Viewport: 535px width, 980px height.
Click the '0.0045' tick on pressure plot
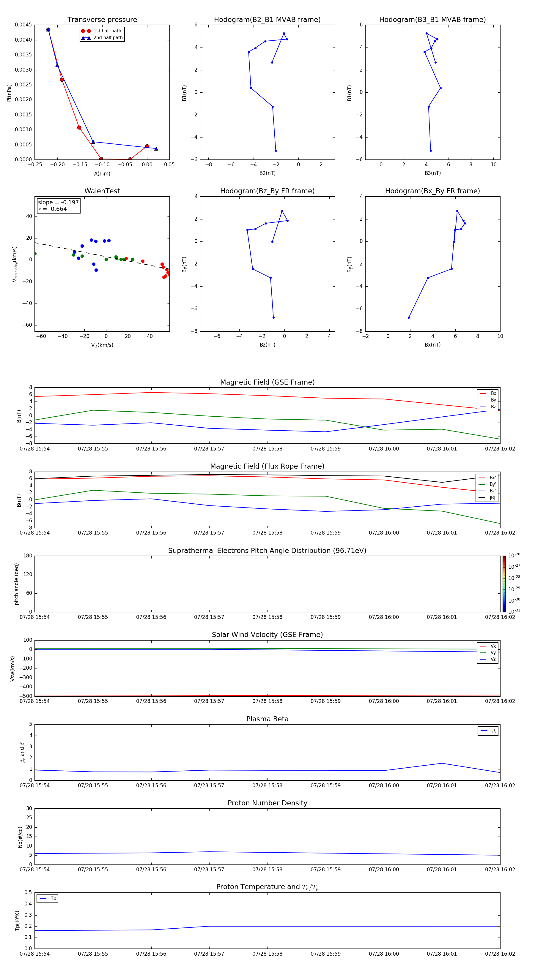click(23, 25)
